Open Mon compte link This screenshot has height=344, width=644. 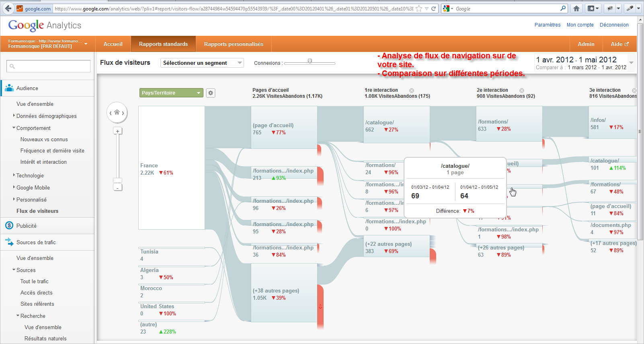click(580, 25)
